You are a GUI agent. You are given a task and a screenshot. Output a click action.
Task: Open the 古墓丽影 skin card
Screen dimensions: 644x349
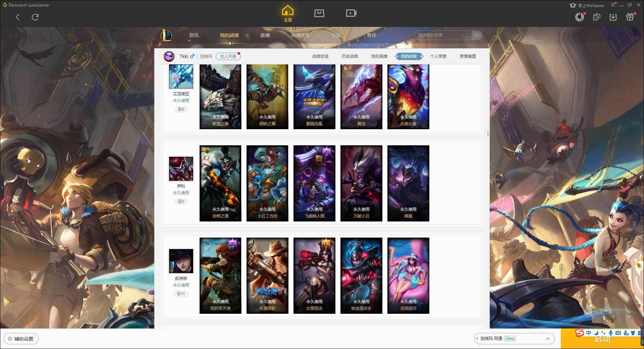[267, 276]
